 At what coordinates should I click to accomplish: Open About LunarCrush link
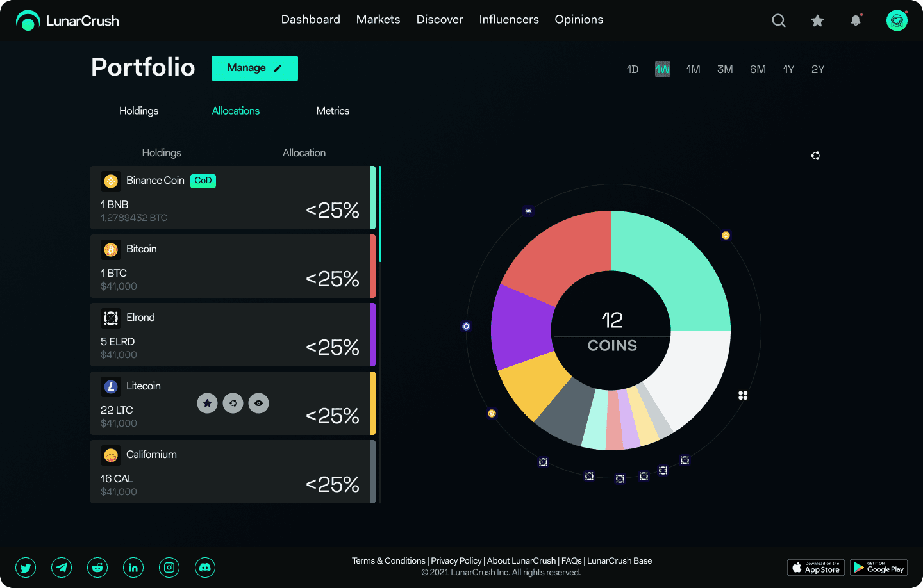[522, 560]
